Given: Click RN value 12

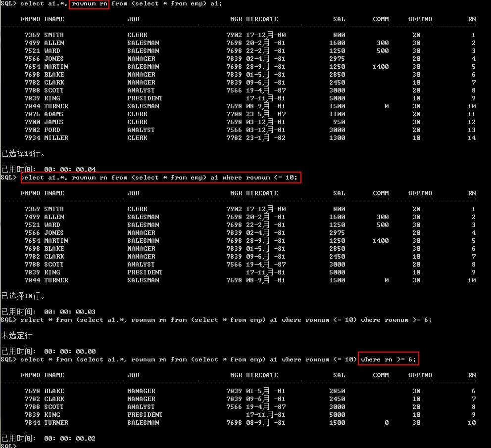Looking at the screenshot, I should 472,122.
